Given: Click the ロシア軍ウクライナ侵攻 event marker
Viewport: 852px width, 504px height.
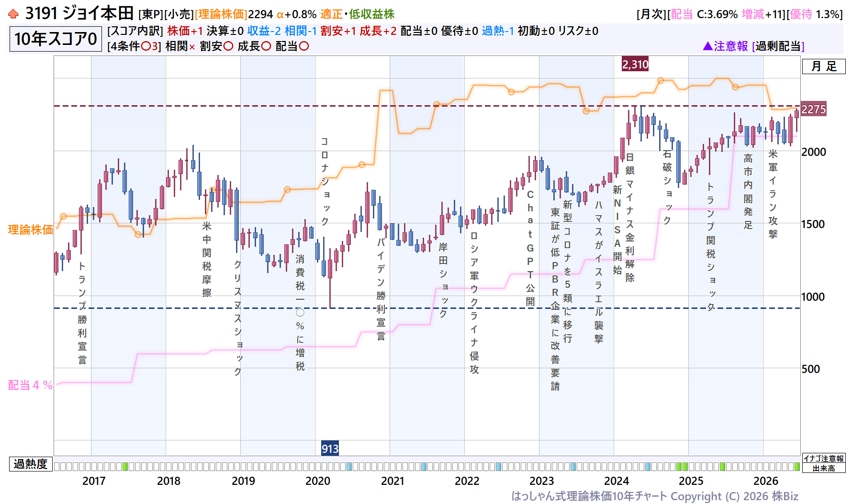Looking at the screenshot, I should tap(474, 303).
